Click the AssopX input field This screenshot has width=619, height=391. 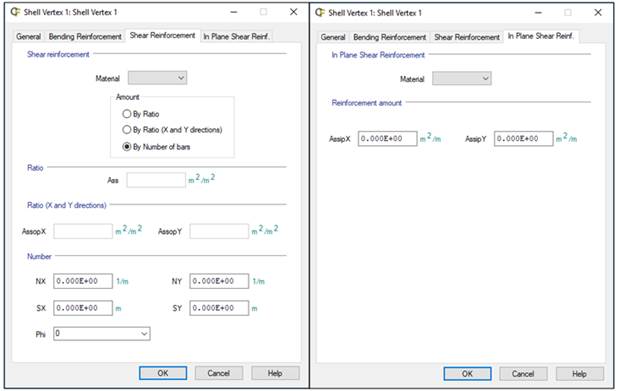tap(83, 231)
